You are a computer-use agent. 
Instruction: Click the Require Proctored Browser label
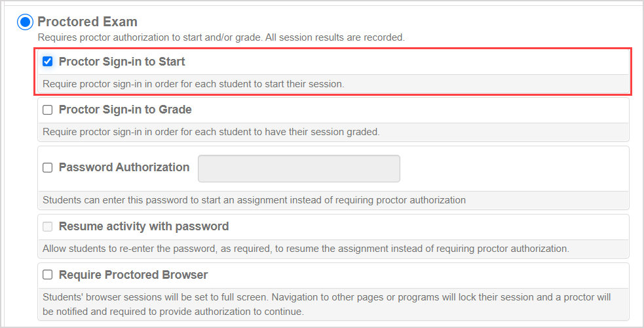pyautogui.click(x=133, y=275)
